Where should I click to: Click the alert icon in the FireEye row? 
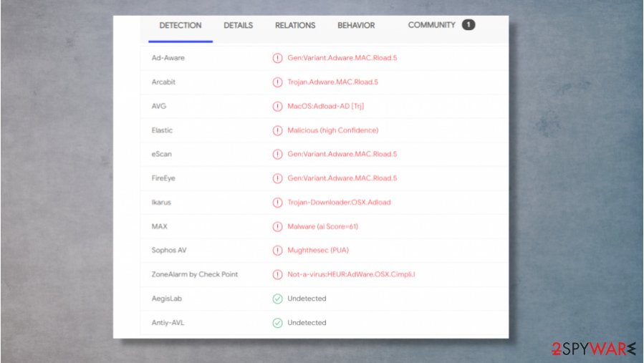point(278,178)
